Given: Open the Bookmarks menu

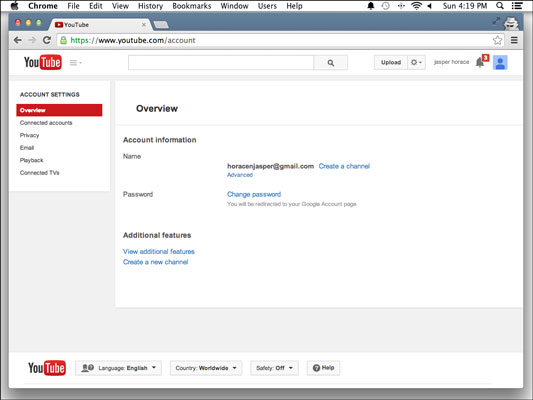Looking at the screenshot, I should click(192, 6).
